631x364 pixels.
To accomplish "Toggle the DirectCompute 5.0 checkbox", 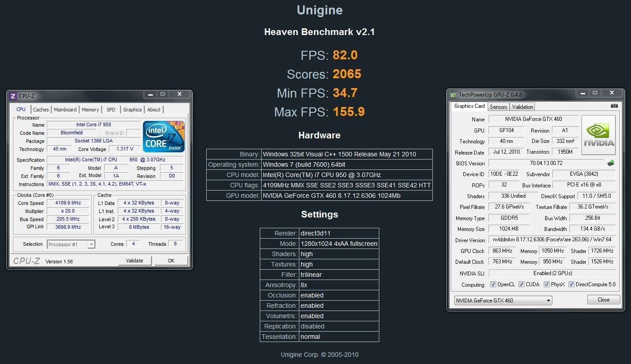I will tap(571, 284).
